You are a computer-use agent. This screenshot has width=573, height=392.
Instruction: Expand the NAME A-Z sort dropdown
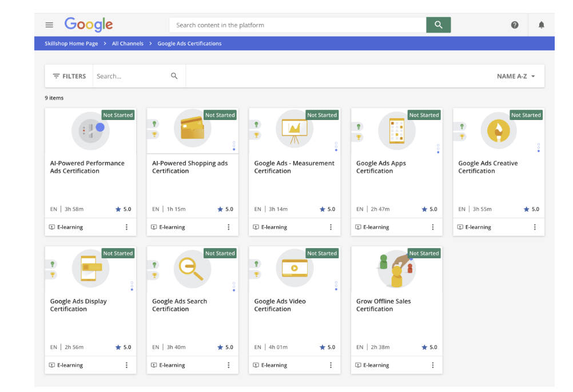[x=516, y=76]
